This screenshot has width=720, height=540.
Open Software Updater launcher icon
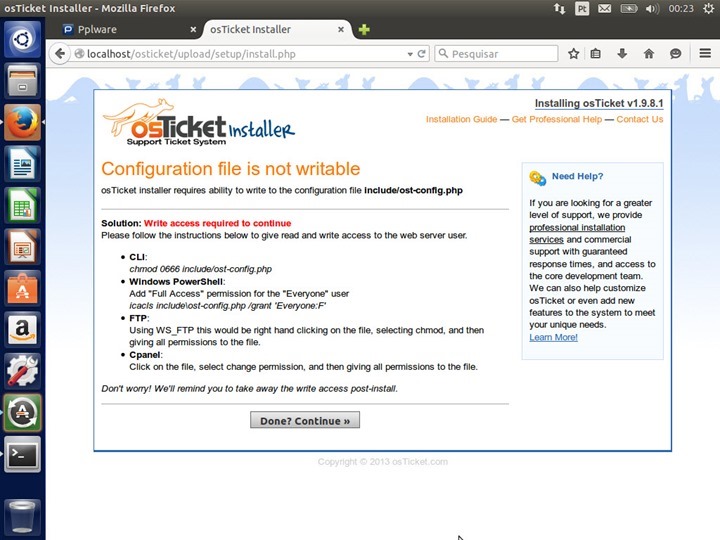(x=22, y=412)
